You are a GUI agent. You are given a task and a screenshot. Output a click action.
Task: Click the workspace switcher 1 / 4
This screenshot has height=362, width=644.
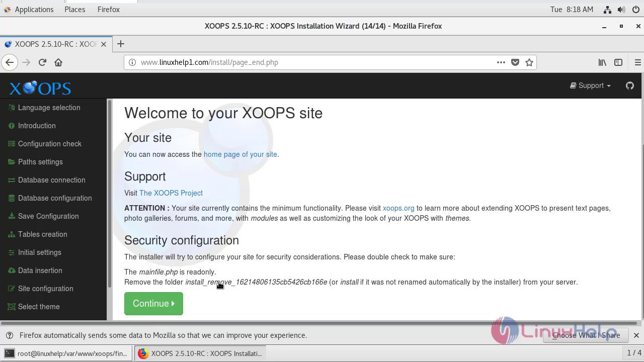pos(633,353)
